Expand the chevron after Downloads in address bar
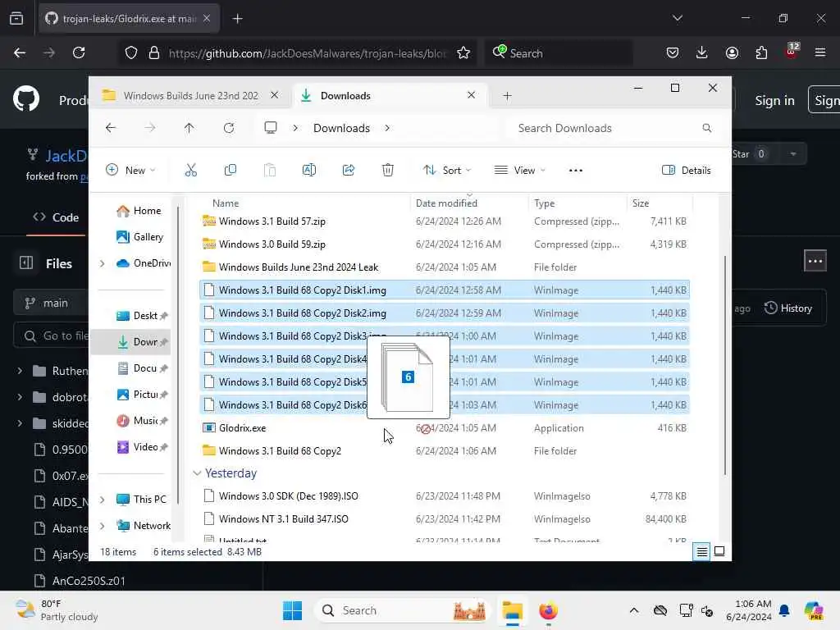Screen dimensions: 840x630 coord(387,128)
